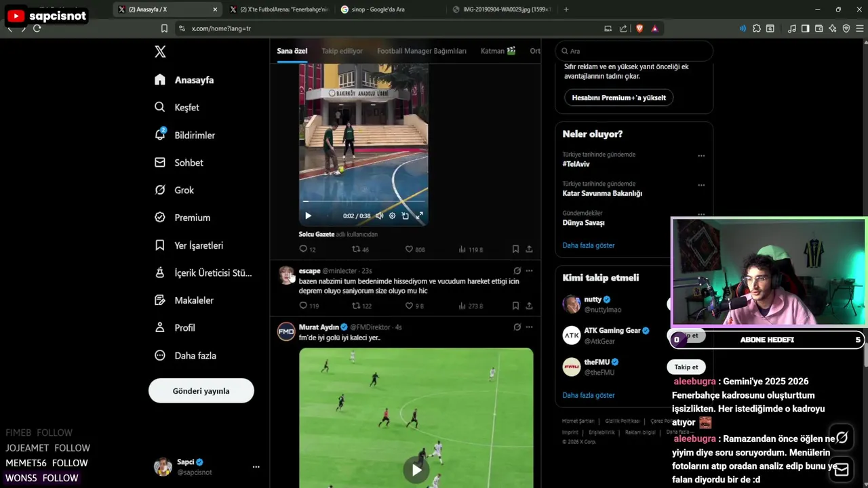Viewport: 868px width, 488px height.
Task: Switch to FutbolArena browser tab
Action: click(278, 9)
